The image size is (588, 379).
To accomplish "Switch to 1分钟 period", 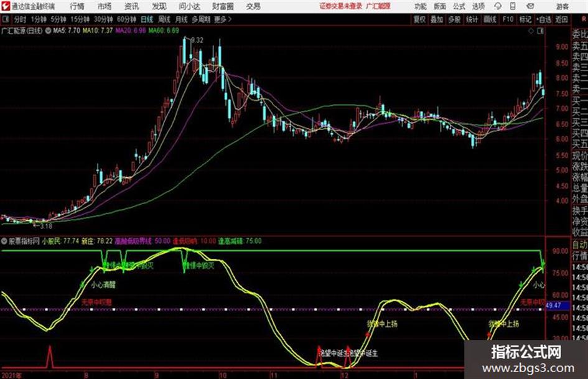I will (x=39, y=19).
